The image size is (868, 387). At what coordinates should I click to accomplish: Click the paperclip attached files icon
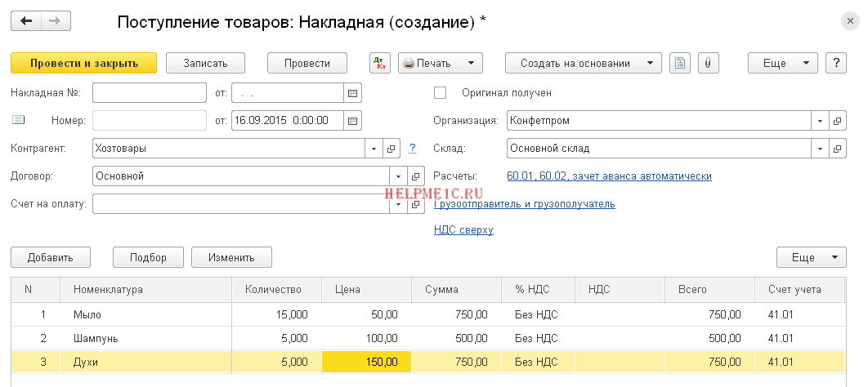[708, 63]
